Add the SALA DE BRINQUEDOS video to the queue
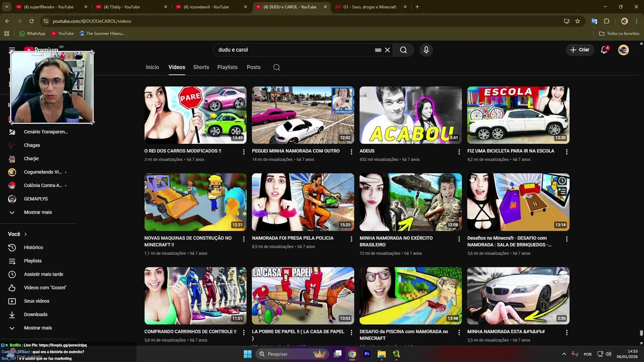This screenshot has width=644, height=362. coord(562,191)
